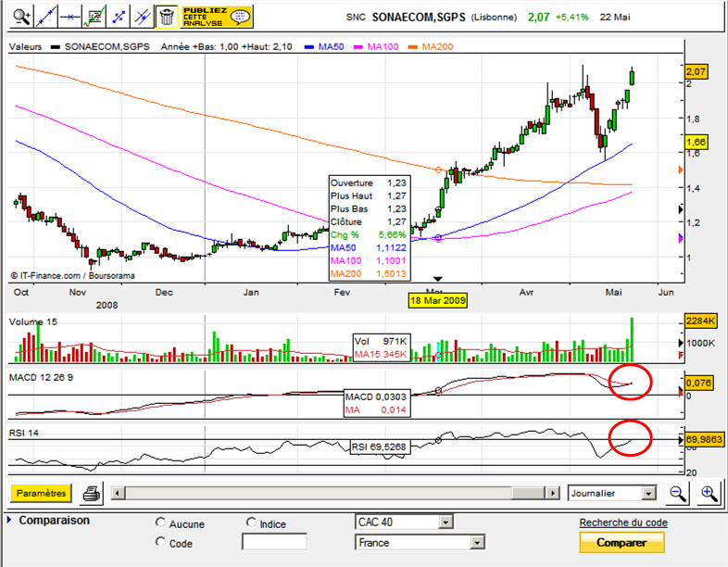The image size is (728, 567).
Task: Zoom in with the plus magnifier
Action: click(x=709, y=493)
